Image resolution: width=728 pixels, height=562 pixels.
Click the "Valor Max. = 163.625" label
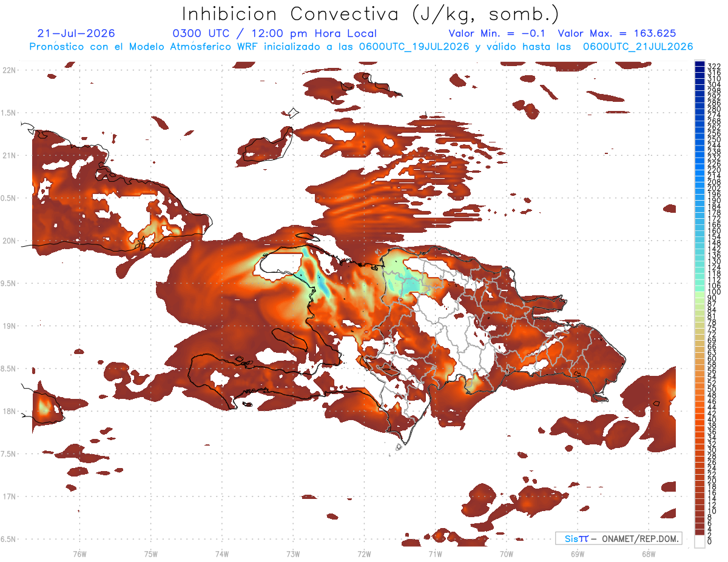click(617, 33)
